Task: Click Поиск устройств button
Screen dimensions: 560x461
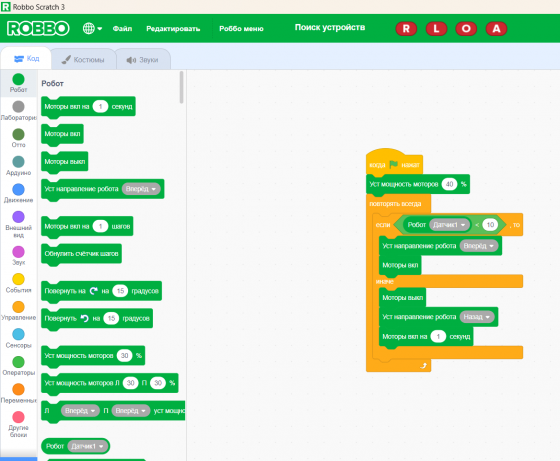Action: point(330,27)
